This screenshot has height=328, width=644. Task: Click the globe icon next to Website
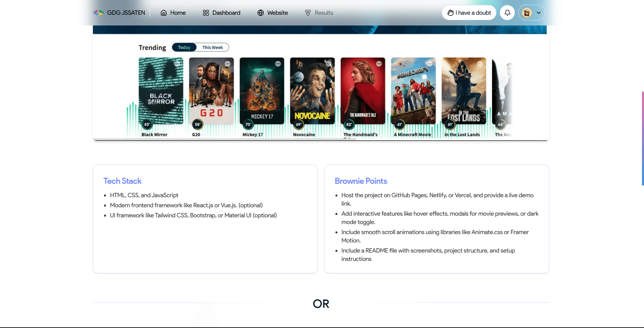(261, 12)
